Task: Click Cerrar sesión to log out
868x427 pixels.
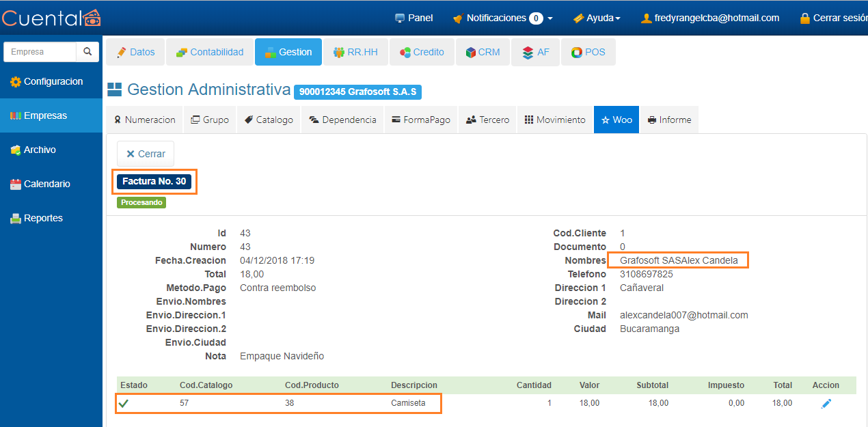Action: click(x=834, y=18)
